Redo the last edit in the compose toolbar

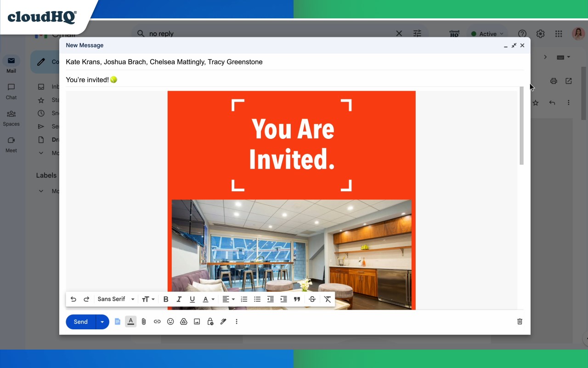(86, 299)
